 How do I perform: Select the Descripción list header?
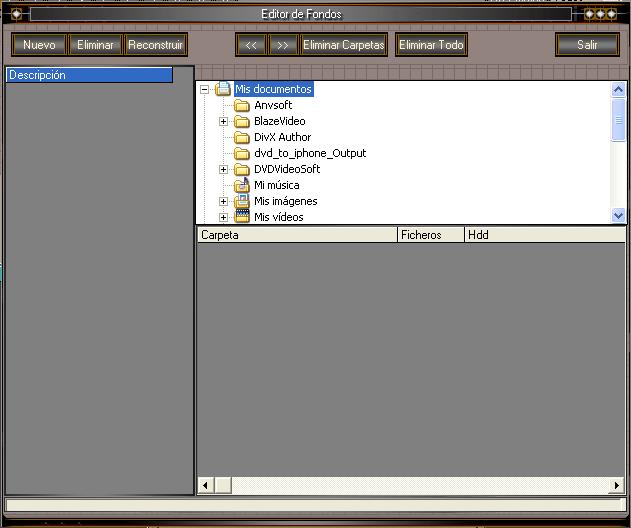coord(89,75)
